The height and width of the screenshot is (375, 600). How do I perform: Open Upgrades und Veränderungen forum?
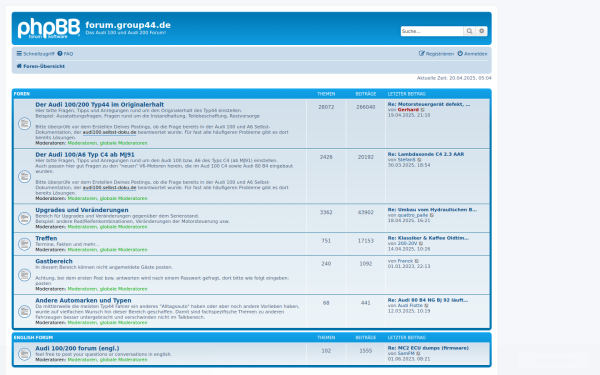82,210
